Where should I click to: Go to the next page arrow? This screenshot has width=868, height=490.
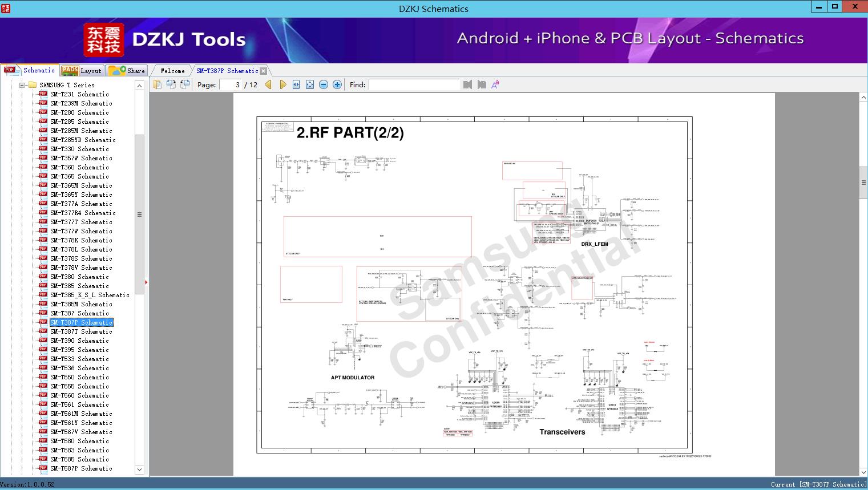click(283, 84)
